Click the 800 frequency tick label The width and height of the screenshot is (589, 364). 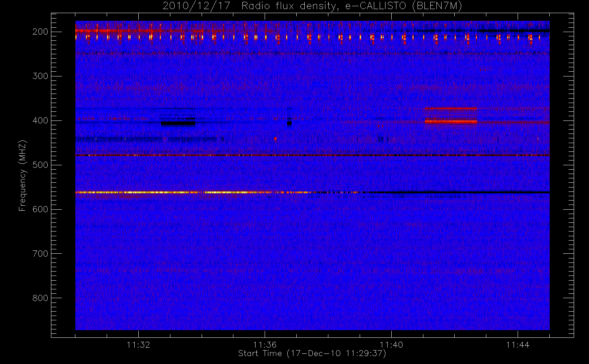click(40, 298)
